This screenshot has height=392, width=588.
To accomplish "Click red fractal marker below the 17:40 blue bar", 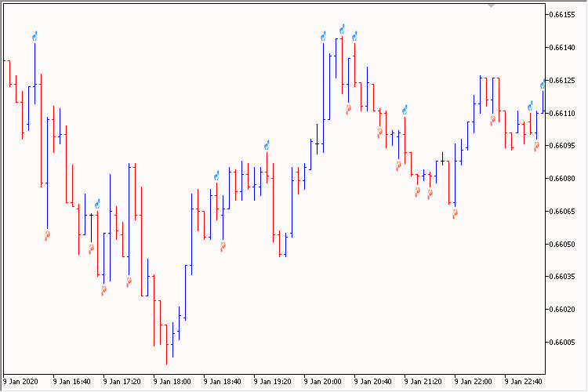I will pos(129,281).
